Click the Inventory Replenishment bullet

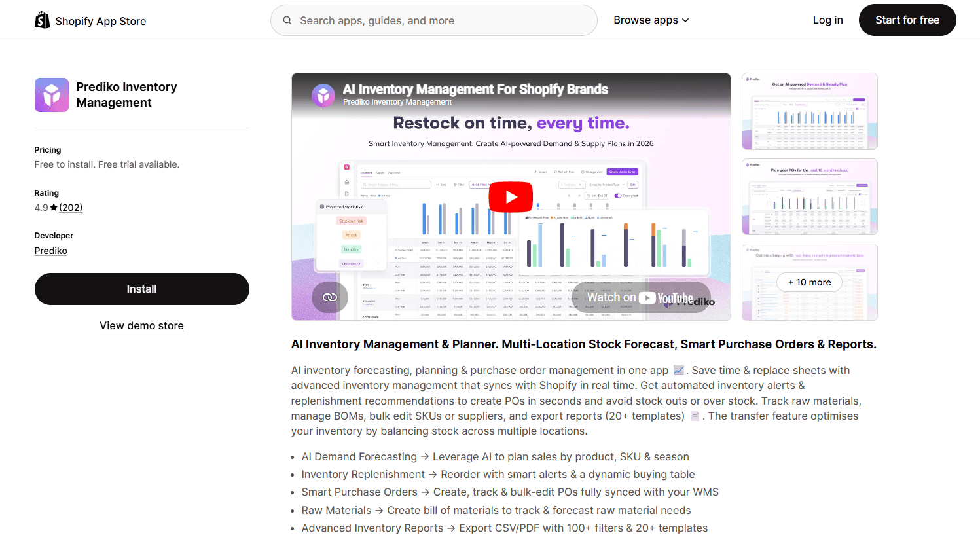(x=498, y=475)
